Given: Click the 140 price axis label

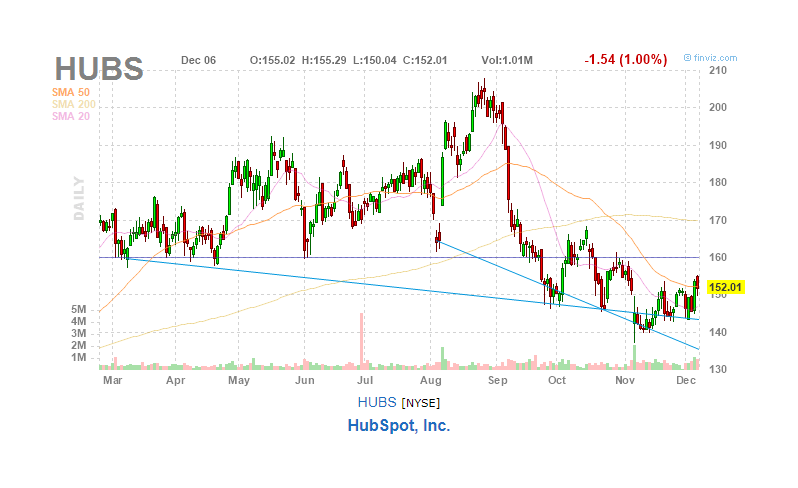Looking at the screenshot, I should (718, 332).
